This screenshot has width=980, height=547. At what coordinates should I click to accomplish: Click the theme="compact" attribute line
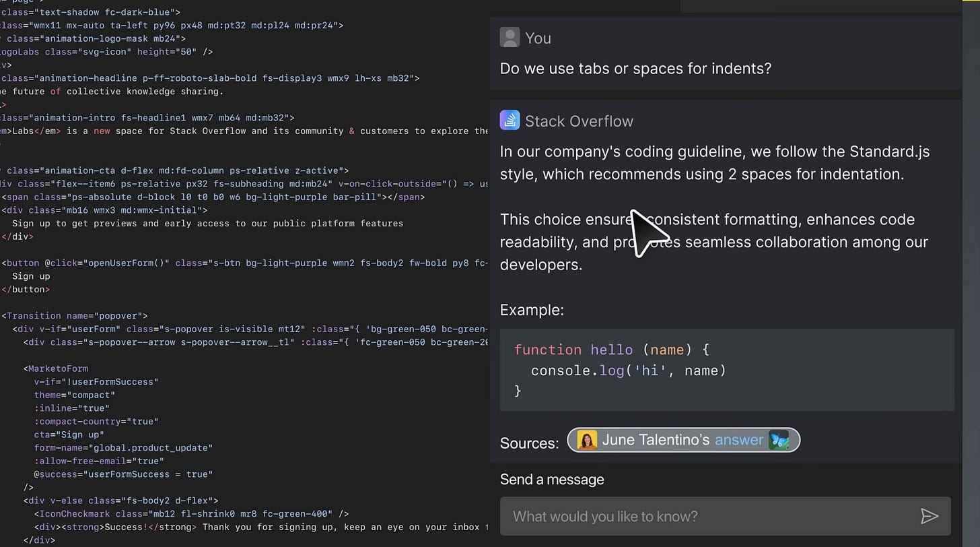click(x=75, y=395)
